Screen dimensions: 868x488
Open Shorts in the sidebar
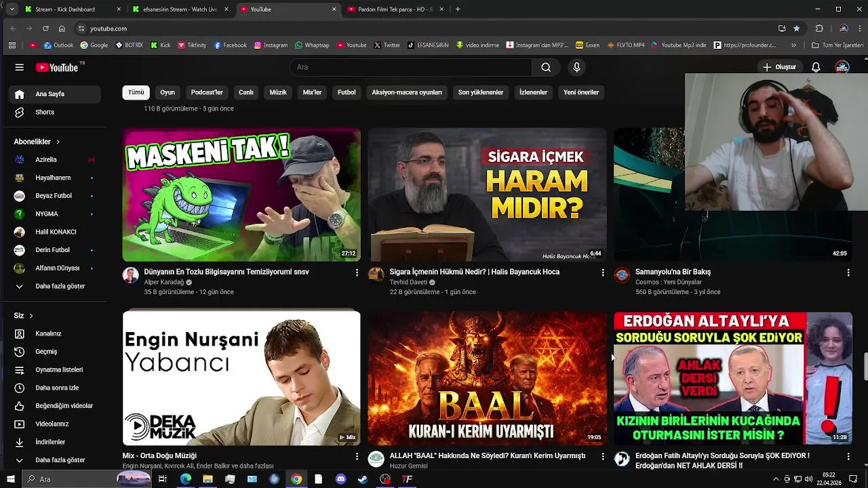coord(56,113)
